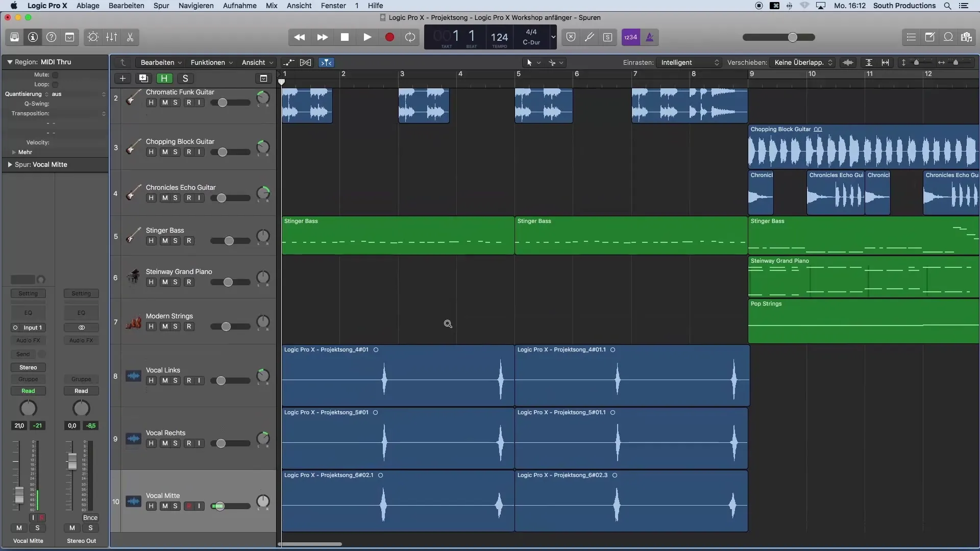
Task: Add a new track with plus button
Action: (x=122, y=79)
